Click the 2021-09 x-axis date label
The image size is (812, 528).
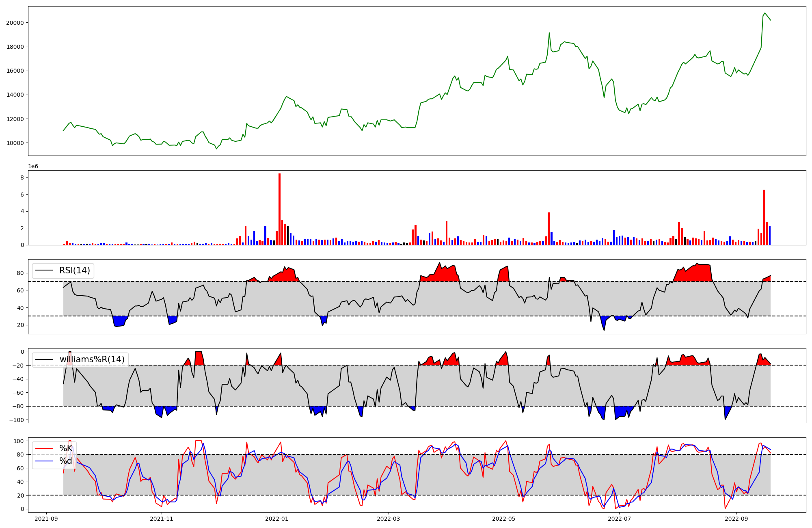click(x=46, y=518)
